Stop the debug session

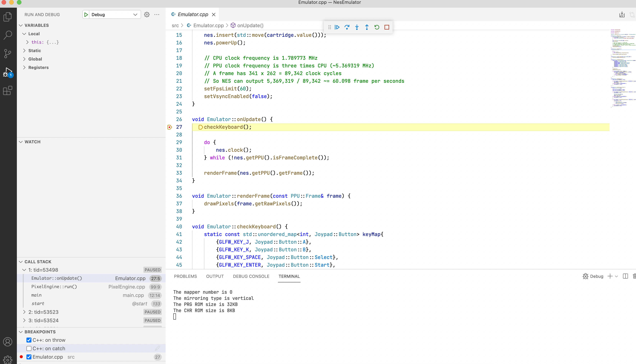pyautogui.click(x=387, y=27)
